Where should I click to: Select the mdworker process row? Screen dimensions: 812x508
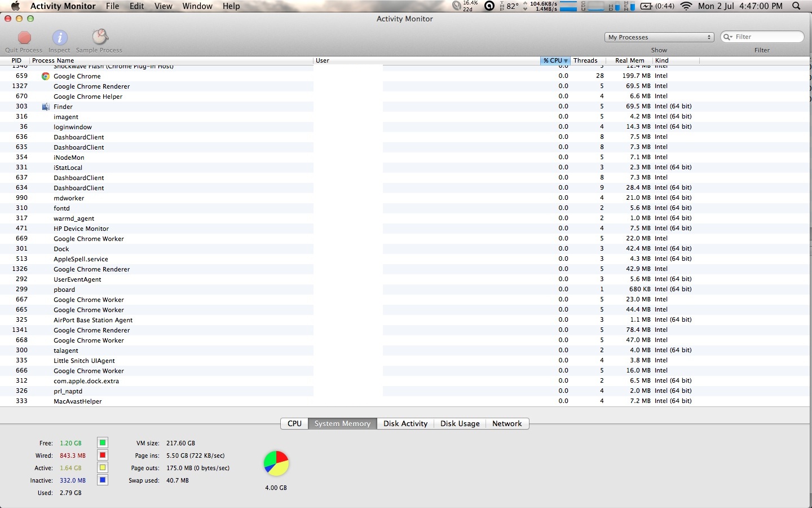pos(406,198)
